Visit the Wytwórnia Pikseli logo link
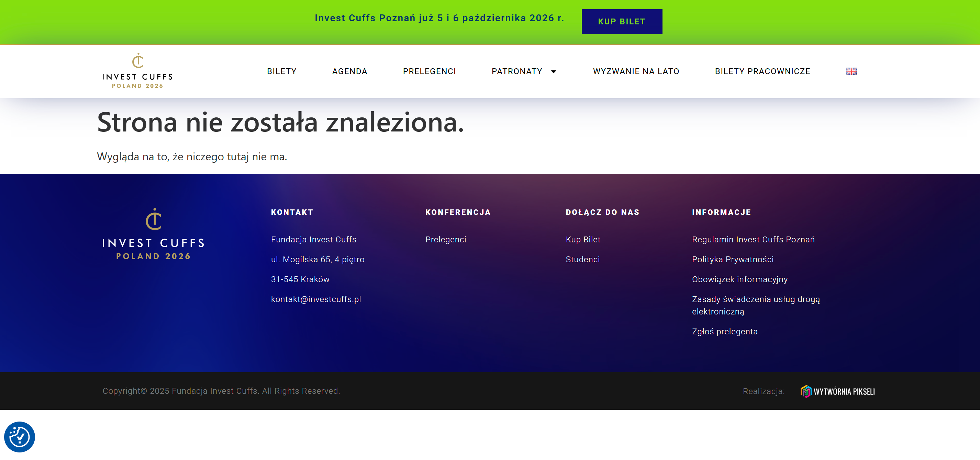Screen dimensions: 980x460 [838, 391]
